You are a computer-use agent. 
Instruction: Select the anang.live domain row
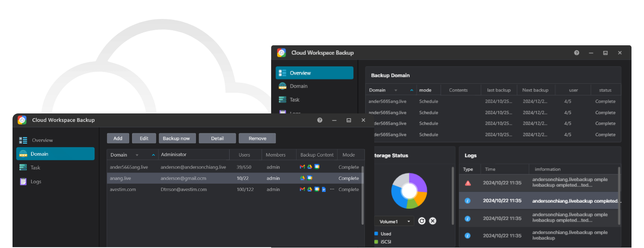point(234,178)
